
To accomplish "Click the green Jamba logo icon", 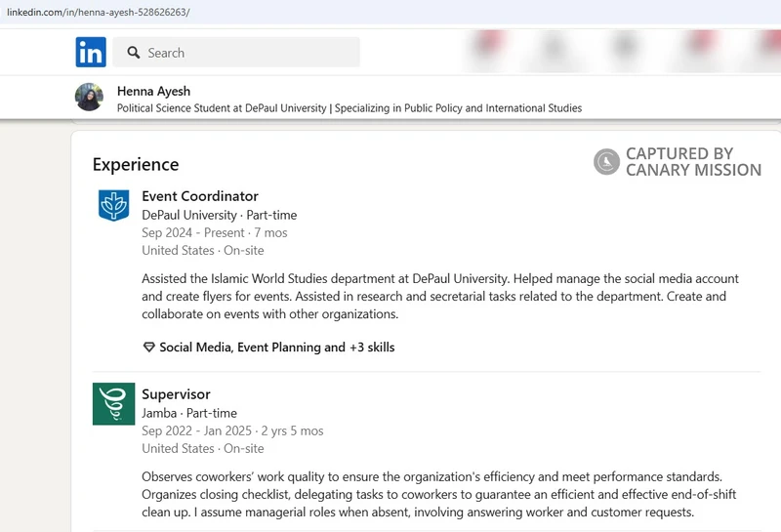I will point(113,403).
